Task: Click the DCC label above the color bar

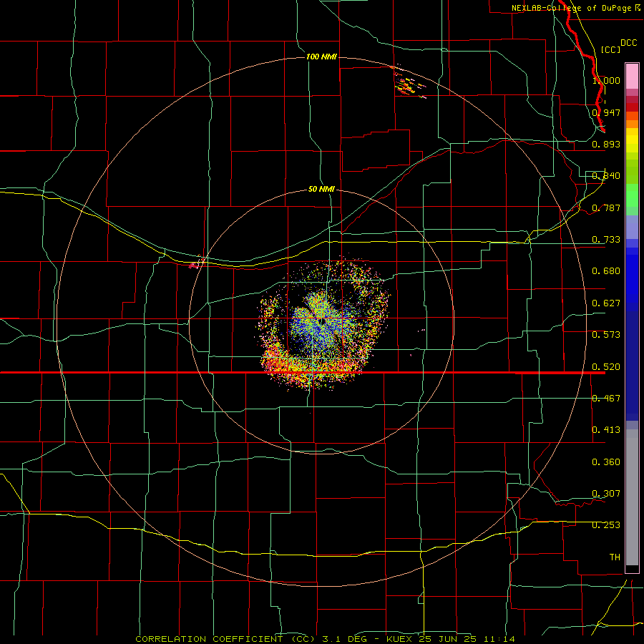Action: 628,43
